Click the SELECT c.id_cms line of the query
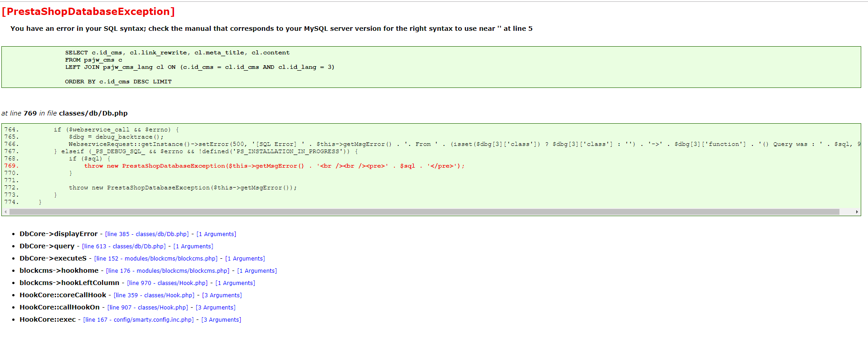 click(x=177, y=53)
